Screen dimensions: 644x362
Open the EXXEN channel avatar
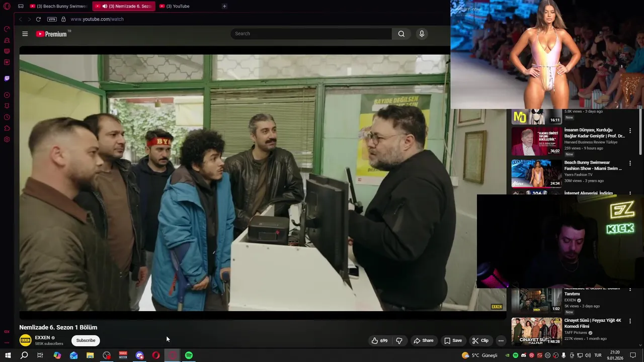[x=25, y=340]
